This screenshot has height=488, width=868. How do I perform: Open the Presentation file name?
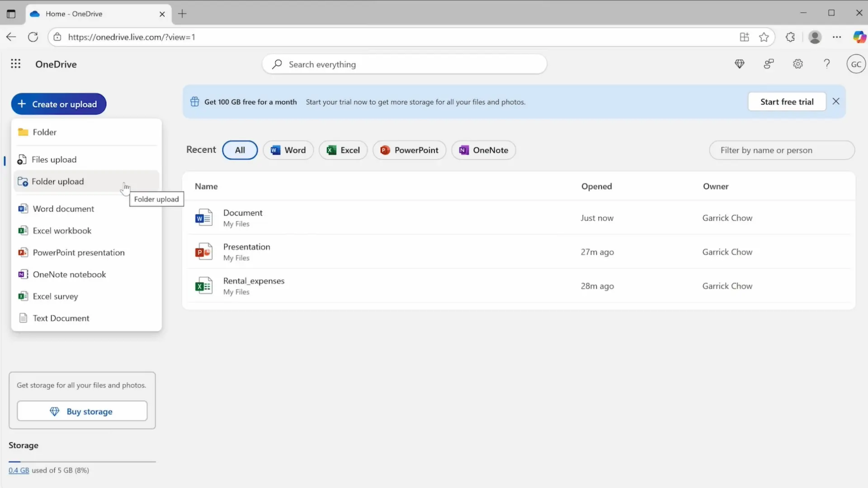(x=246, y=247)
